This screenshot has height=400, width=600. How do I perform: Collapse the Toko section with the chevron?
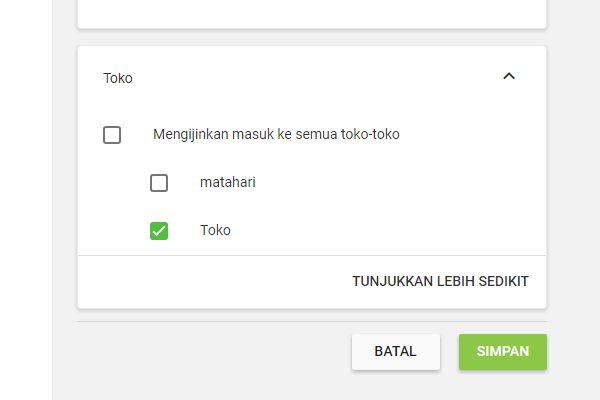tap(509, 76)
